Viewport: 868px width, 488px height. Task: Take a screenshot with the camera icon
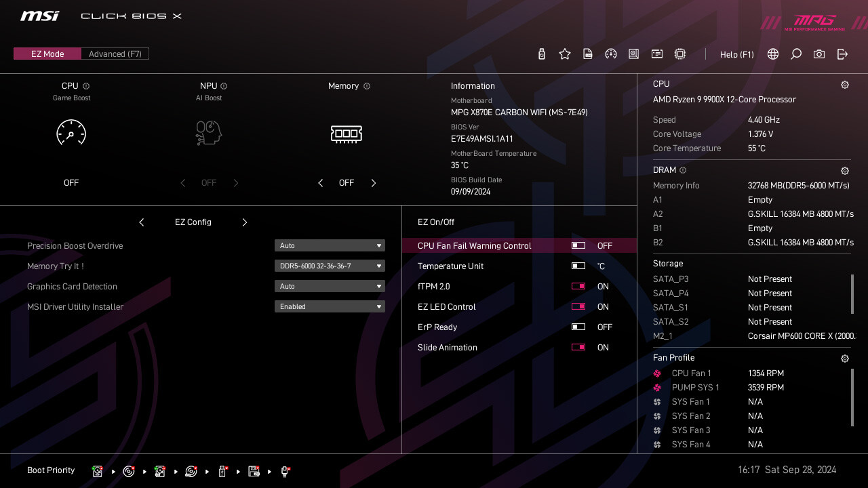[x=819, y=54]
